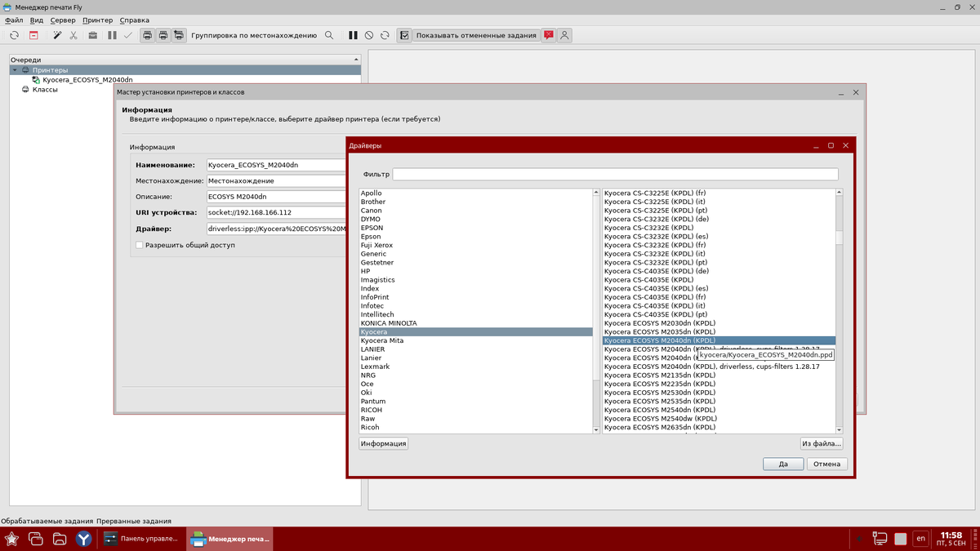This screenshot has height=551, width=980.
Task: Enable 'Разрешить общий доступ' checkbox
Action: (x=140, y=245)
